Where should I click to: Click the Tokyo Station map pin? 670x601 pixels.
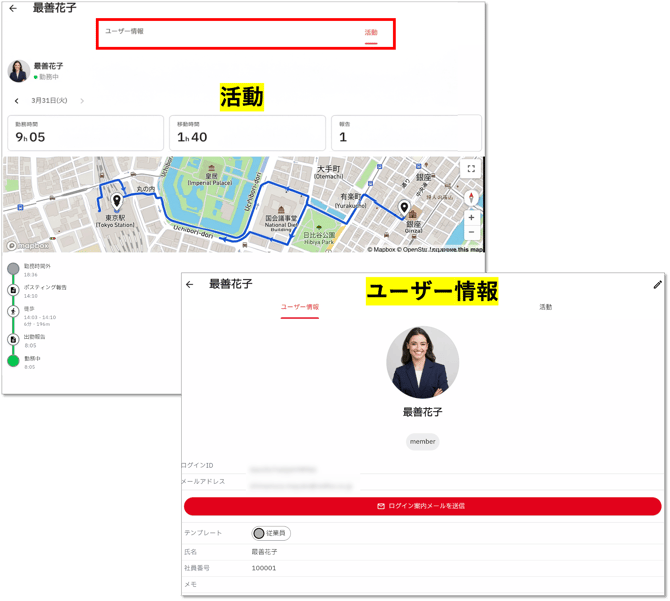tap(117, 202)
